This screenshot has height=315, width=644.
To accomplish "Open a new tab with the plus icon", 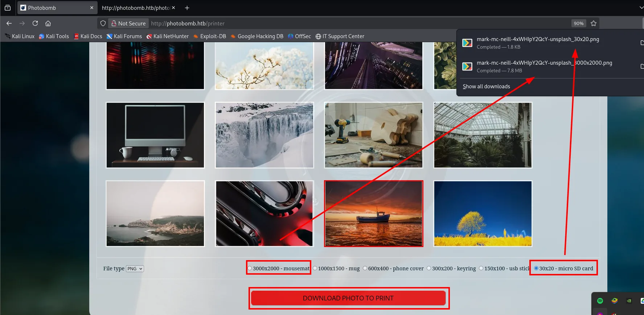I will 187,8.
